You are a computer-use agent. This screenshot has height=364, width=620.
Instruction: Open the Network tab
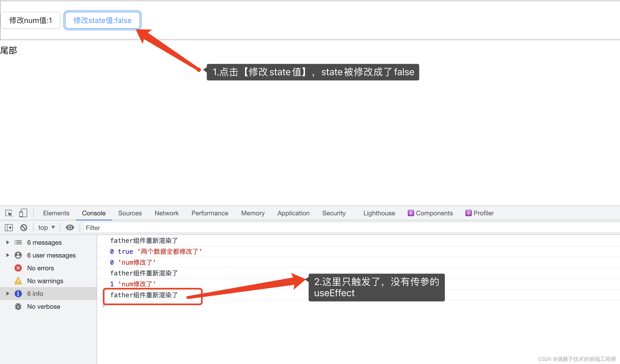[x=166, y=213]
